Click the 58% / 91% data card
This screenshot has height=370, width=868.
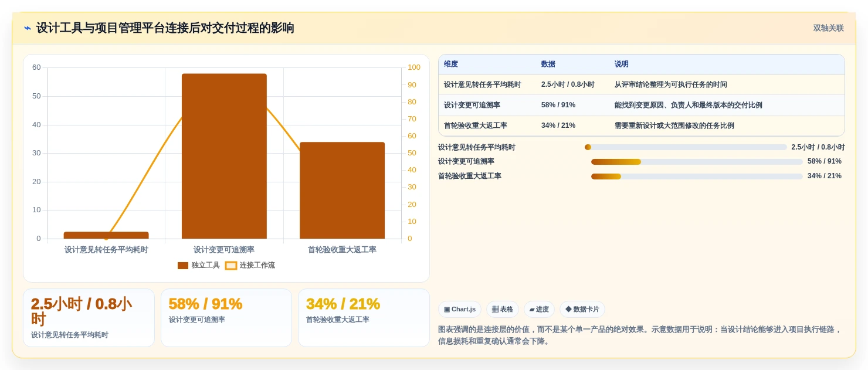click(226, 318)
